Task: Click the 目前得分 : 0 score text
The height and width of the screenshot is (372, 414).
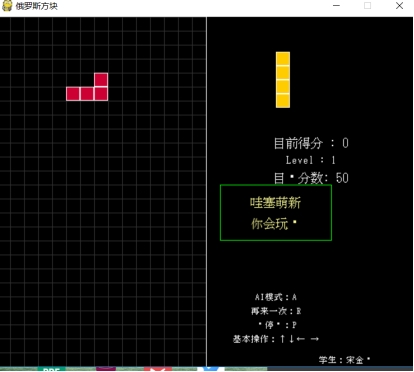Action: click(x=311, y=143)
